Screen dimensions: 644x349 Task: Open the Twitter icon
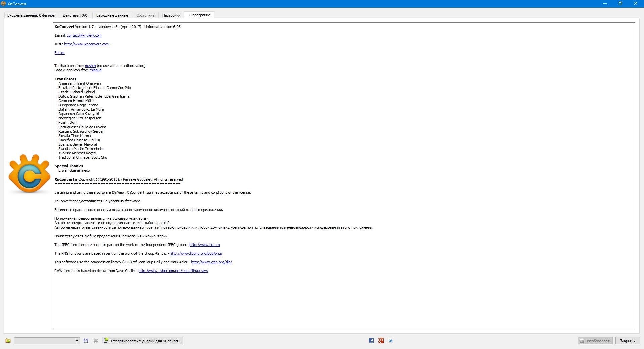point(391,341)
